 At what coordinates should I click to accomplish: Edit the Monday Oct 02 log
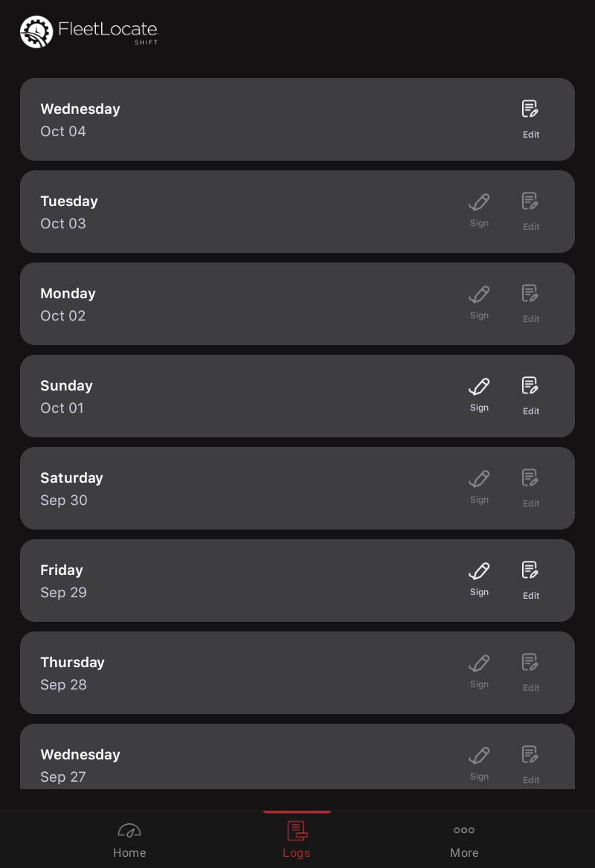click(x=530, y=303)
